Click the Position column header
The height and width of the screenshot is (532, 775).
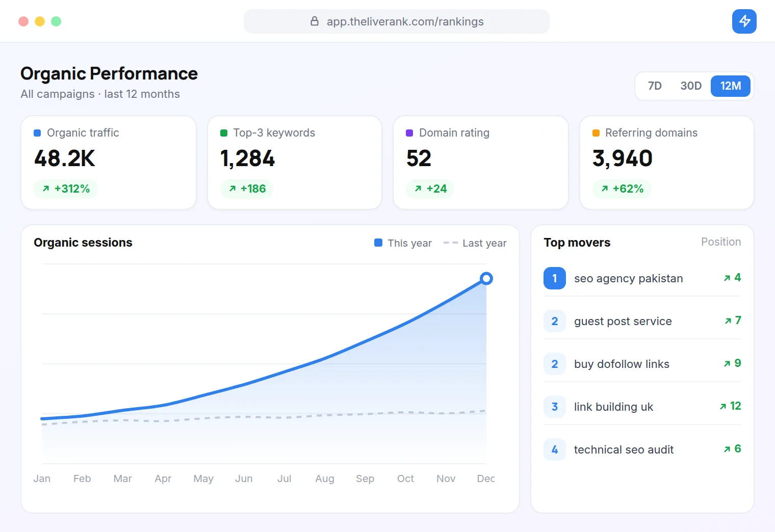[x=721, y=242]
